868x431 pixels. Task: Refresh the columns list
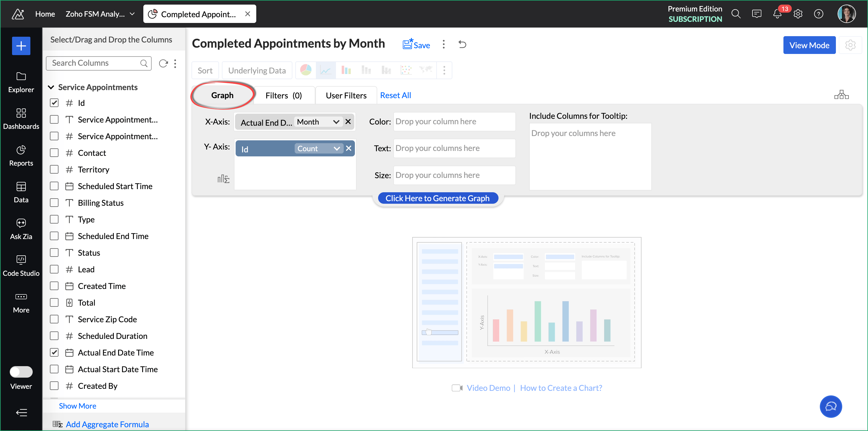pos(163,63)
